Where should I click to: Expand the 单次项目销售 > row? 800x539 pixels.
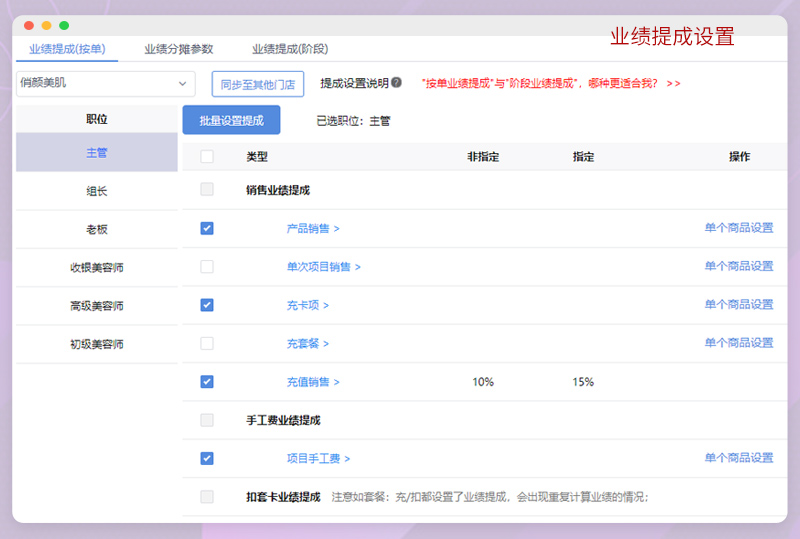click(323, 266)
